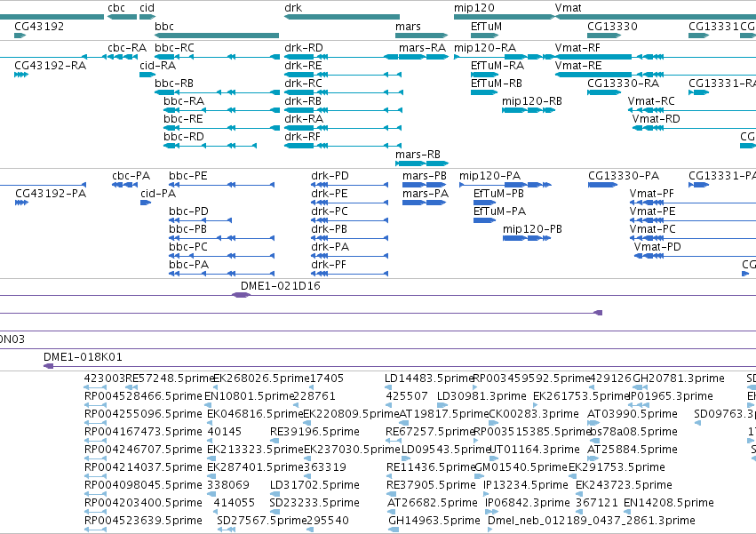The height and width of the screenshot is (534, 756).
Task: Select the IP13234.5prime EST label
Action: pyautogui.click(x=526, y=485)
